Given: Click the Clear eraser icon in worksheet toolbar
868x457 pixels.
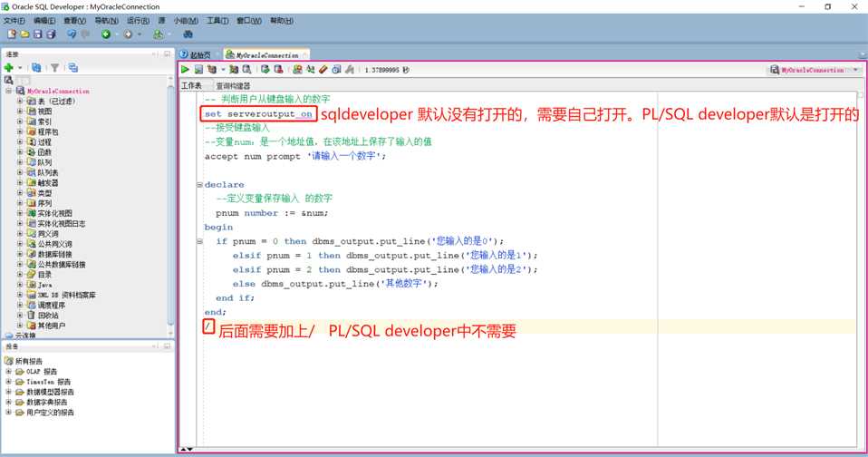Looking at the screenshot, I should tap(323, 70).
